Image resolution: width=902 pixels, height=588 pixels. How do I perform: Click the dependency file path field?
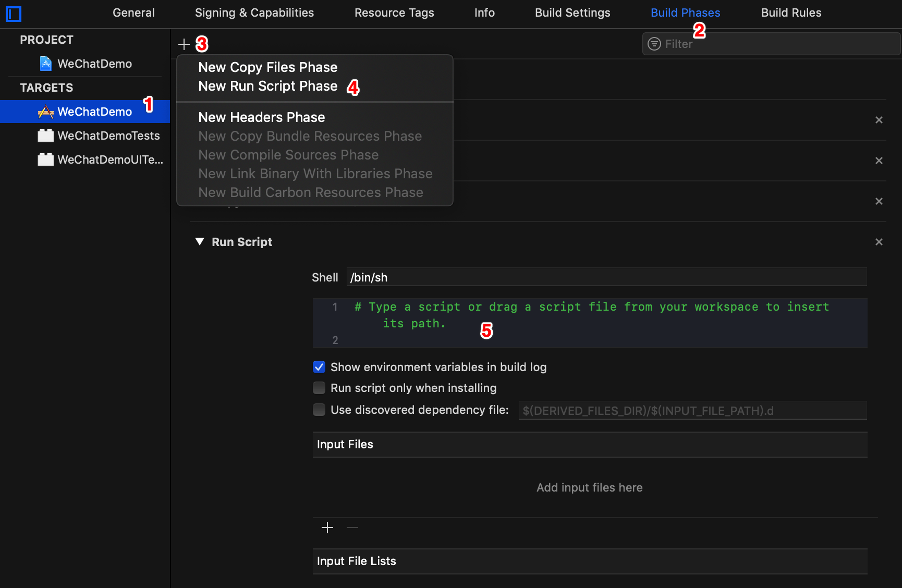tap(692, 411)
